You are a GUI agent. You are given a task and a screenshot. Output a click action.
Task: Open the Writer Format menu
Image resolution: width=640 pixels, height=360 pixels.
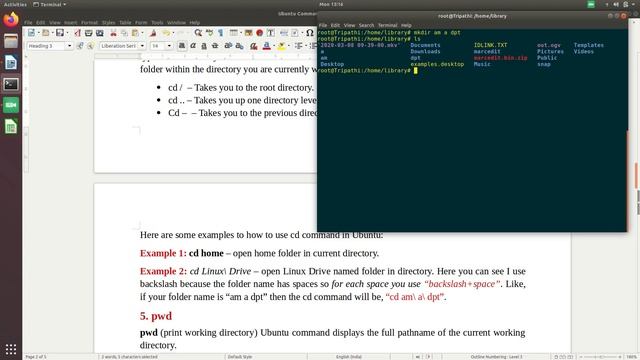[x=89, y=22]
